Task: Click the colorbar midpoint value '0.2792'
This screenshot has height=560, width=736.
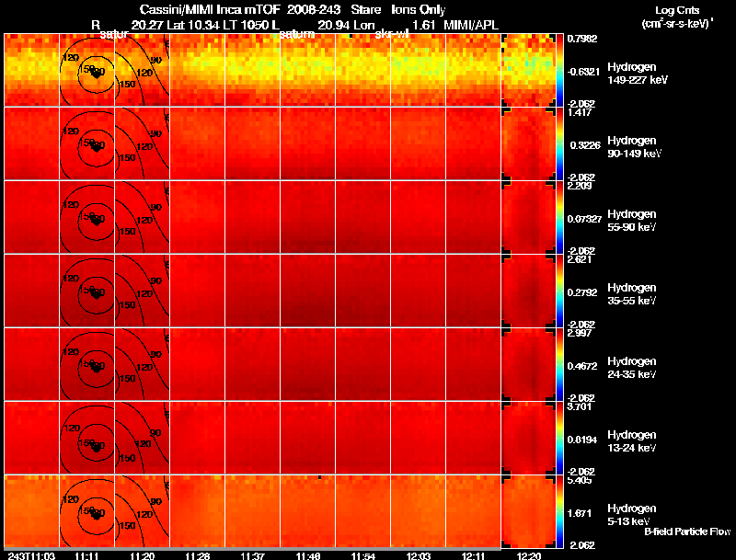Action: 582,292
